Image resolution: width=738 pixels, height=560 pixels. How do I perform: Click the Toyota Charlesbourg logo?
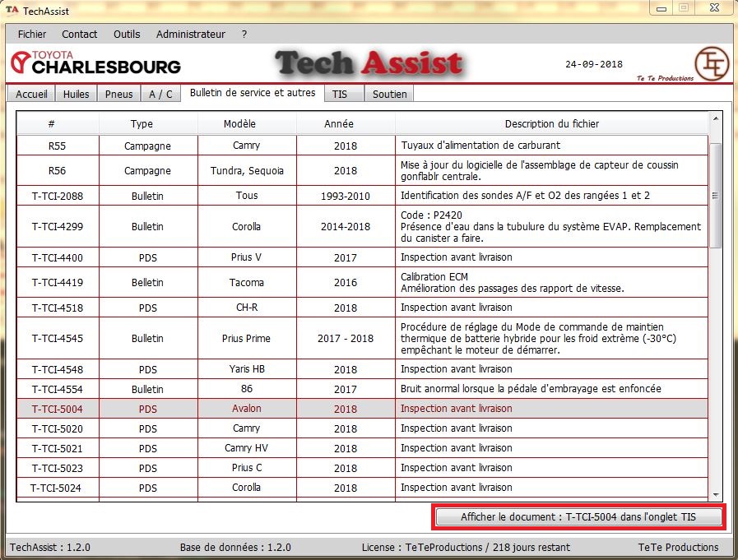[x=95, y=63]
